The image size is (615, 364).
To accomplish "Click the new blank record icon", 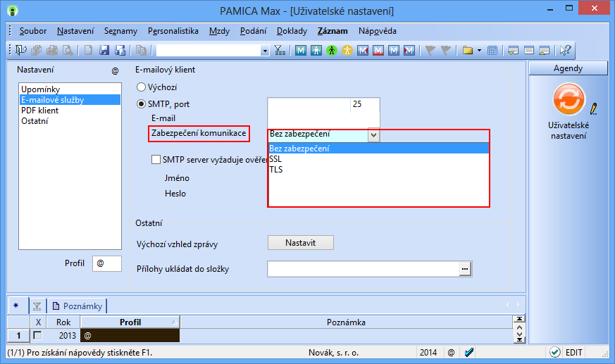I will click(88, 50).
